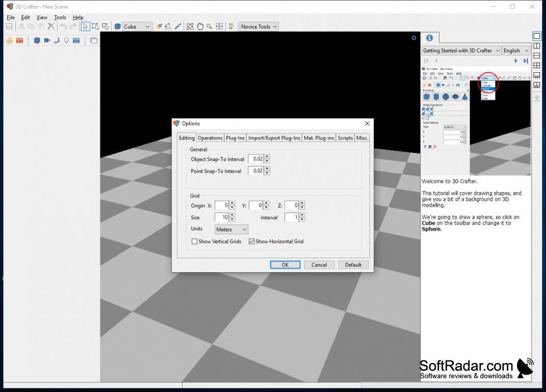Select the orbit rotate view tool

click(190, 27)
